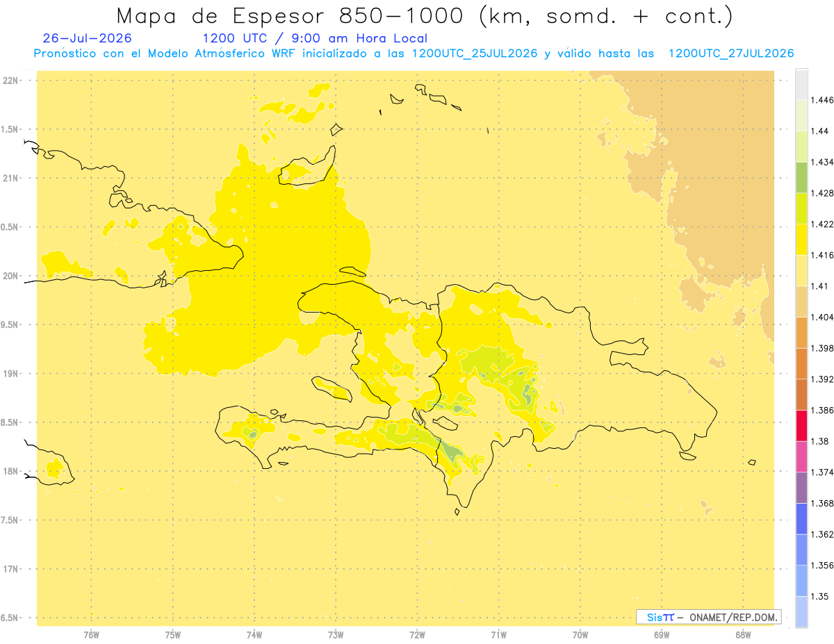Click the valid-until time 1200UTC_27JUL2026
Screen dimensions: 834x644
click(x=731, y=53)
